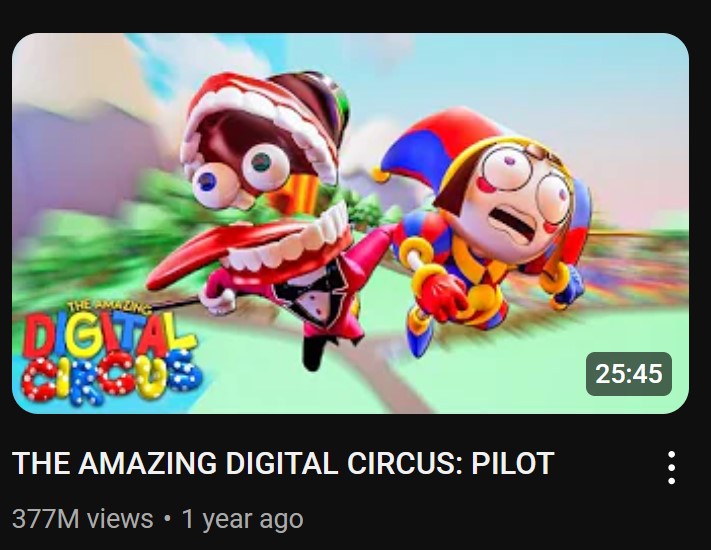Click the 377M views text

[x=83, y=518]
